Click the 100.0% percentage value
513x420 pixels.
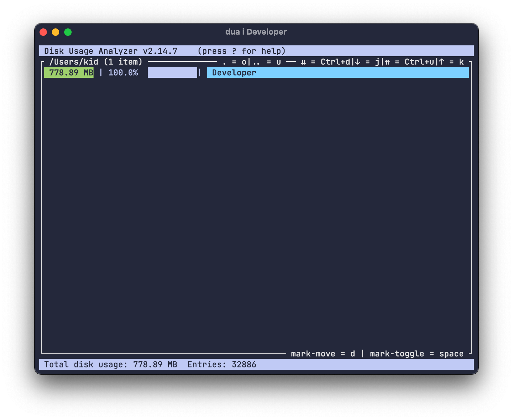(x=123, y=73)
